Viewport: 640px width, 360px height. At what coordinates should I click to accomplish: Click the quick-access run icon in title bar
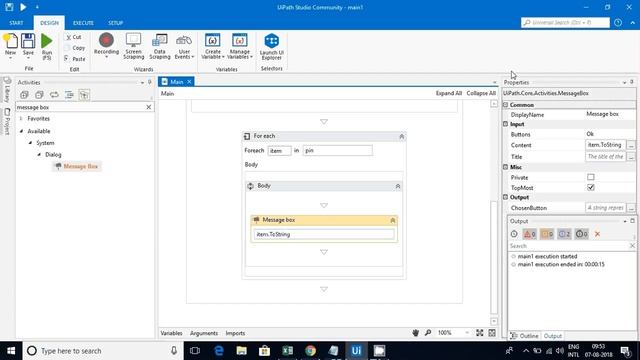click(23, 7)
